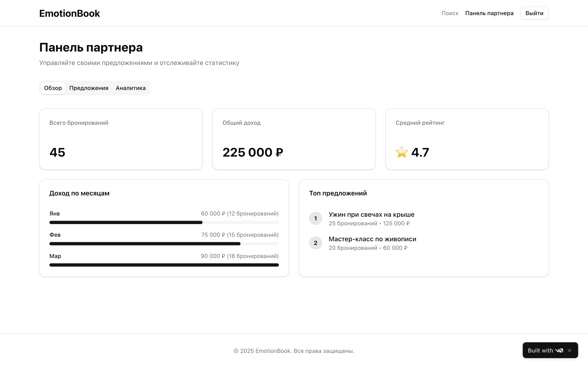The height and width of the screenshot is (368, 588).
Task: Close the Built with v0 badge
Action: tap(570, 350)
